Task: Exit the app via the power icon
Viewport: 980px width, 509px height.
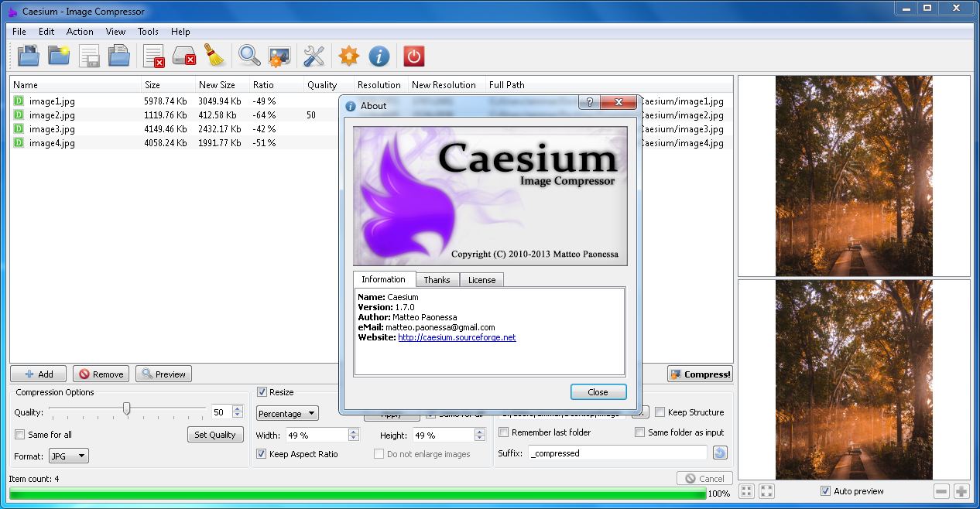Action: click(x=413, y=55)
